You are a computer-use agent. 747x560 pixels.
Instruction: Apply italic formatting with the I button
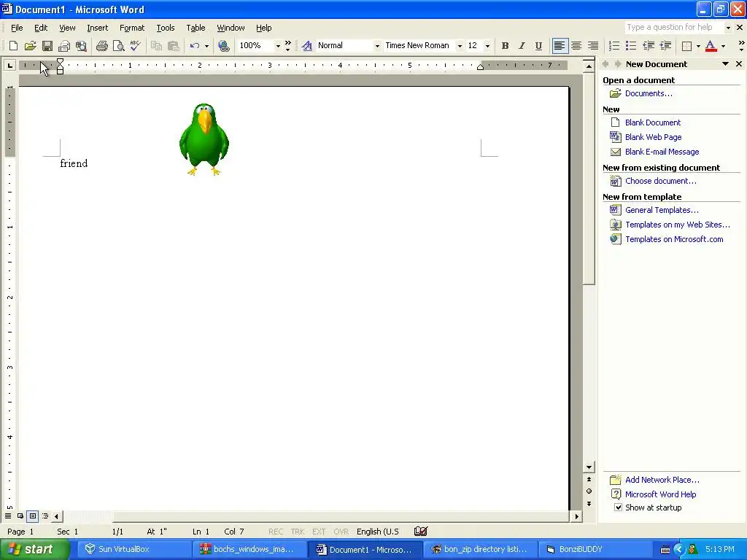pos(522,46)
